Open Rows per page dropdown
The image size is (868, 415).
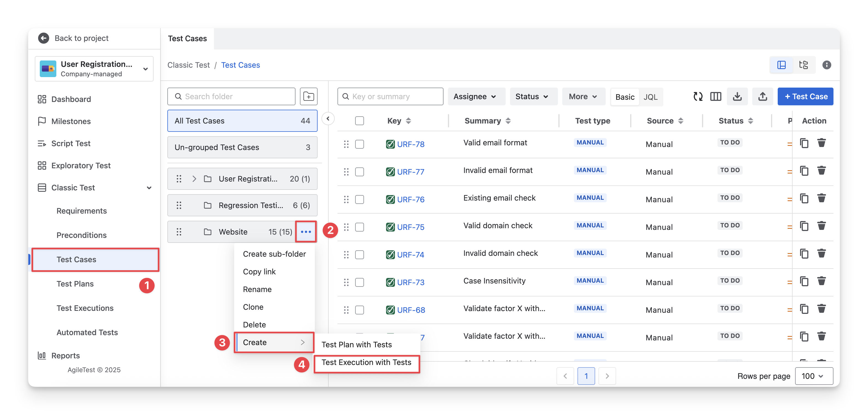(x=813, y=376)
